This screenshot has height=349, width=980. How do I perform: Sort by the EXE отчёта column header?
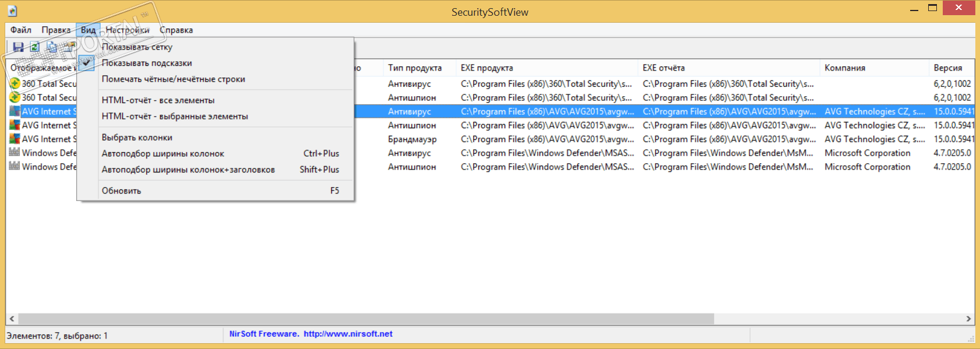point(729,68)
